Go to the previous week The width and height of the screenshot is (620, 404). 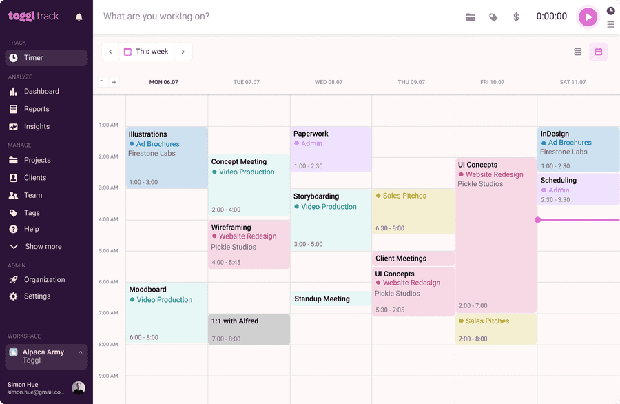click(110, 52)
